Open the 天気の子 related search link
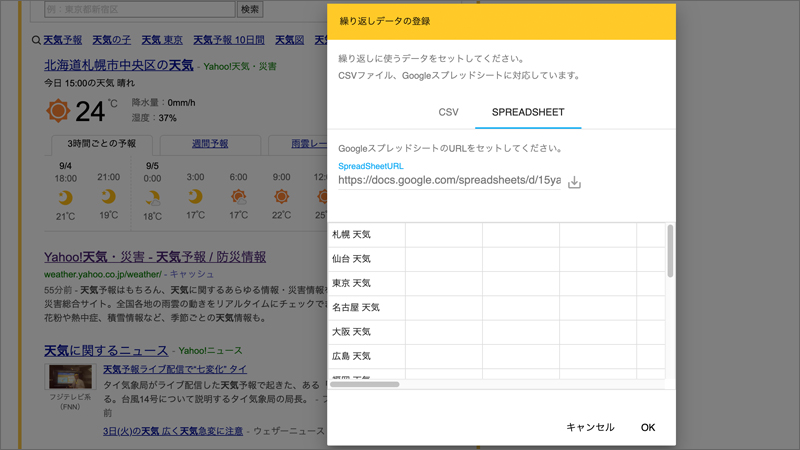Image resolution: width=800 pixels, height=450 pixels. (x=112, y=40)
